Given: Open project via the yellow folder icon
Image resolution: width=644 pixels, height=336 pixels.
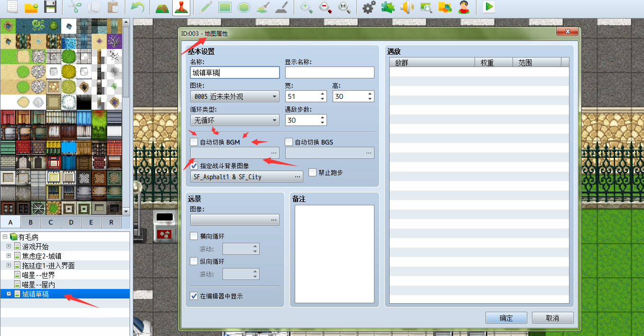Looking at the screenshot, I should [31, 8].
